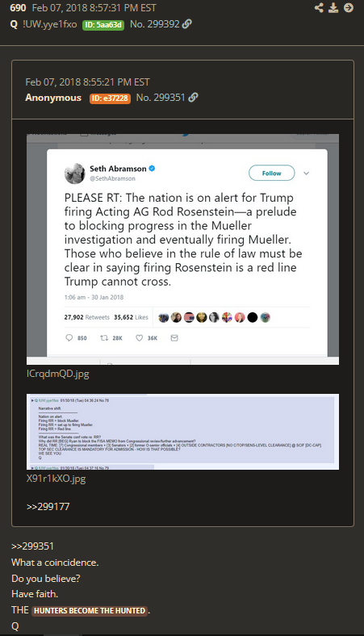Click the share icon for post 690

tap(319, 8)
